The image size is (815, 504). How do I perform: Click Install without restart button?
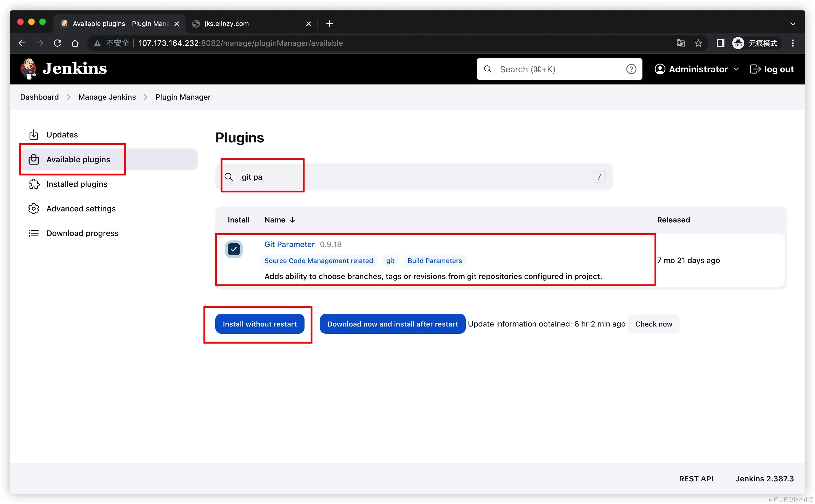point(260,324)
